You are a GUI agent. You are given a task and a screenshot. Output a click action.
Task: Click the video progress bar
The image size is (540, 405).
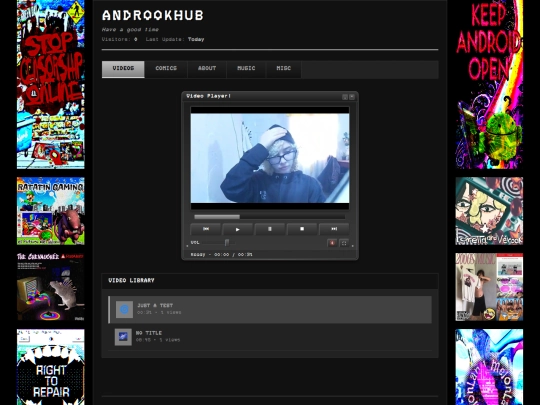pyautogui.click(x=270, y=217)
